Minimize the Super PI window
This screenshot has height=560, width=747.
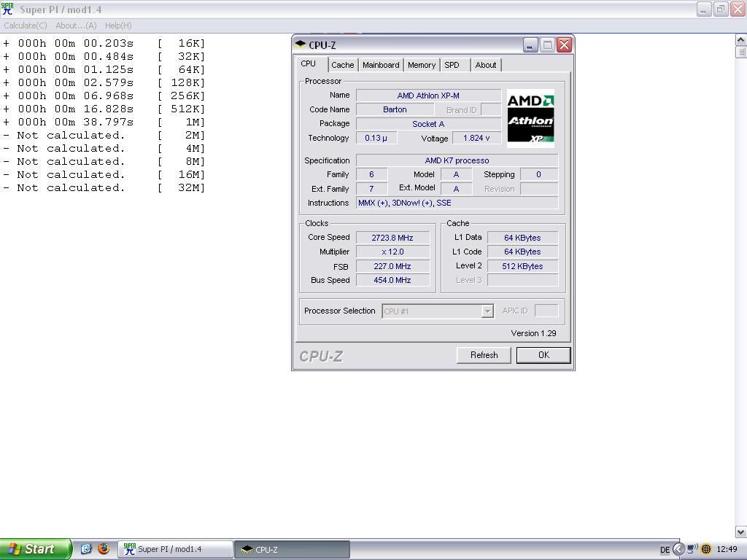pyautogui.click(x=704, y=9)
